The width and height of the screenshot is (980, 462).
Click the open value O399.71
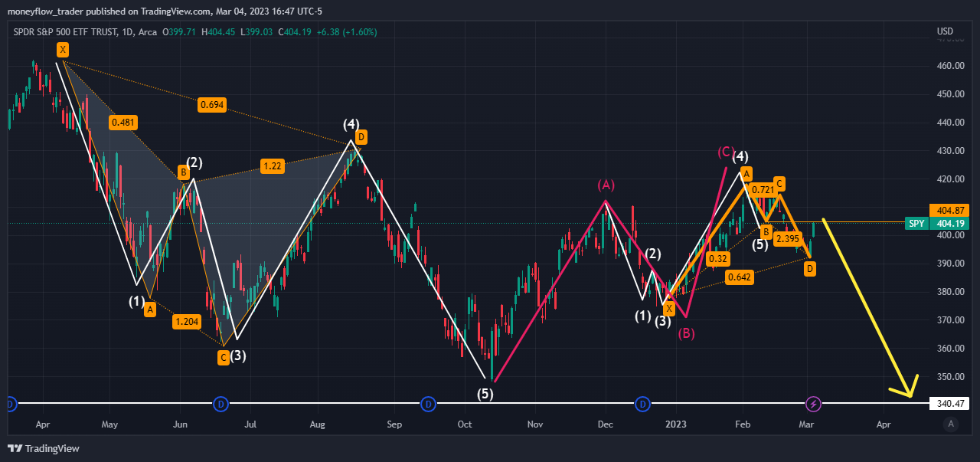(178, 32)
